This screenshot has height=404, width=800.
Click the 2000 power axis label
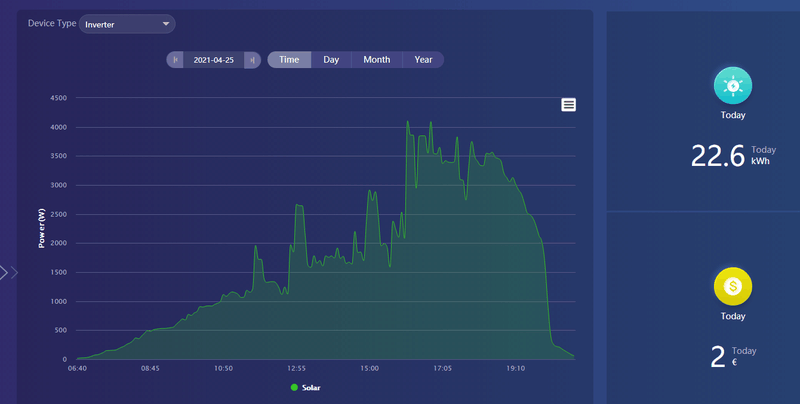coord(58,243)
